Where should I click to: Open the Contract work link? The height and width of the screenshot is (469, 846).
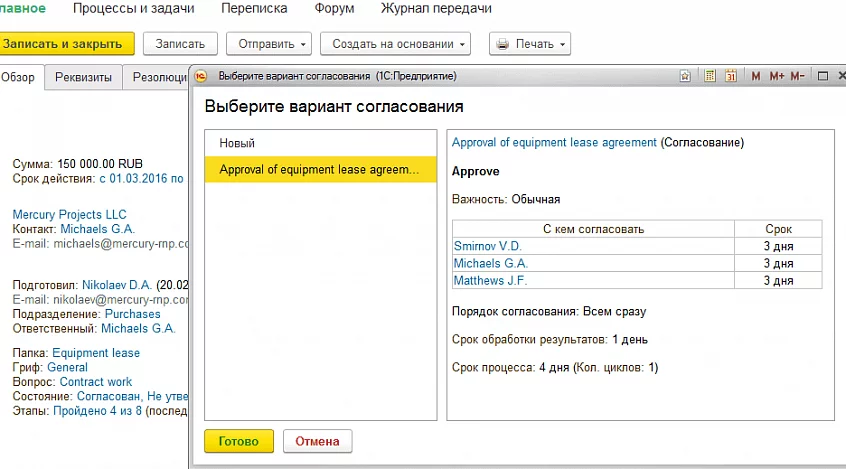click(x=95, y=382)
